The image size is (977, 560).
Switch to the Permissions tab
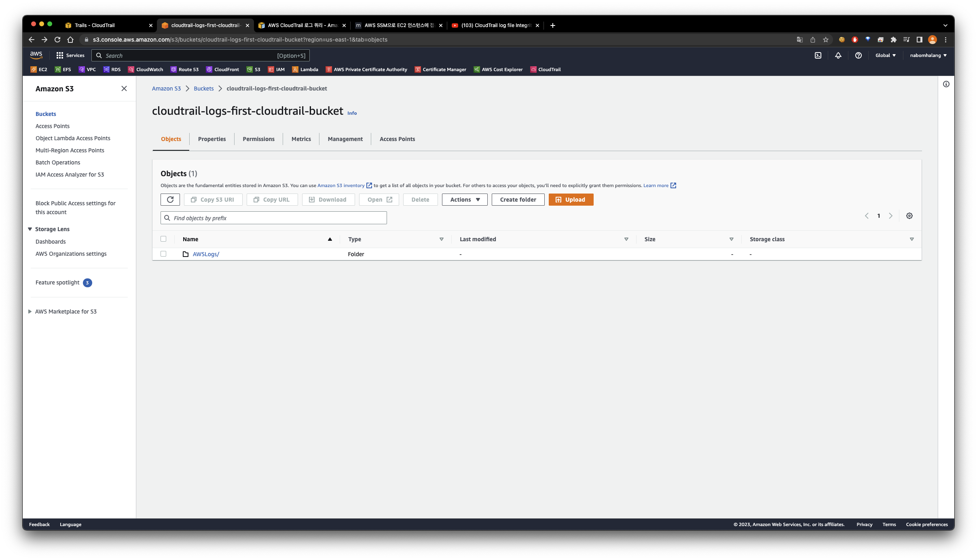[258, 139]
